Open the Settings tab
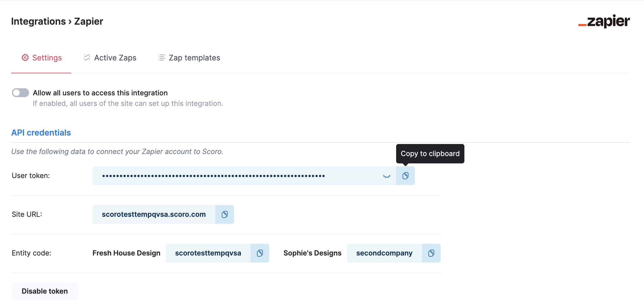The width and height of the screenshot is (644, 308). (x=41, y=58)
